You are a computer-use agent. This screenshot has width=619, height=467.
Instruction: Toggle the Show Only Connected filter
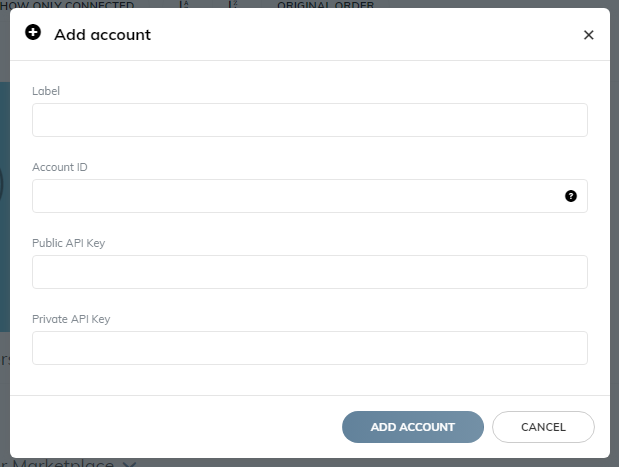point(67,5)
